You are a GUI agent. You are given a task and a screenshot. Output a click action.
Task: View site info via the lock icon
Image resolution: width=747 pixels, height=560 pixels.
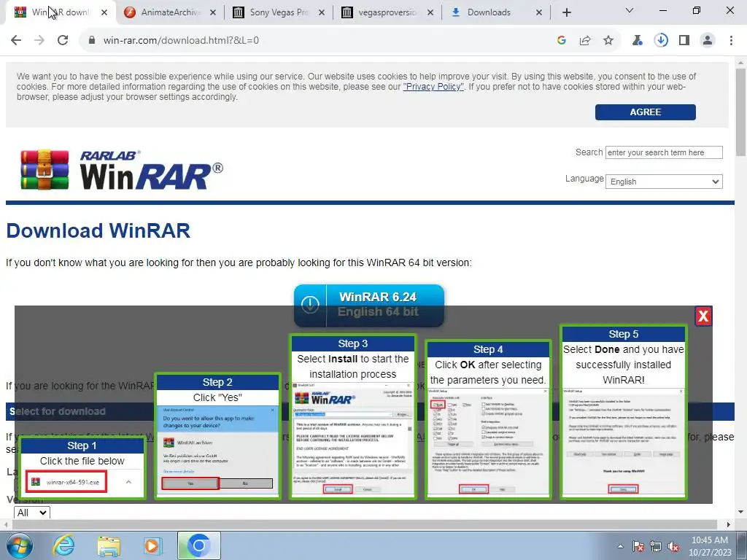(x=92, y=41)
